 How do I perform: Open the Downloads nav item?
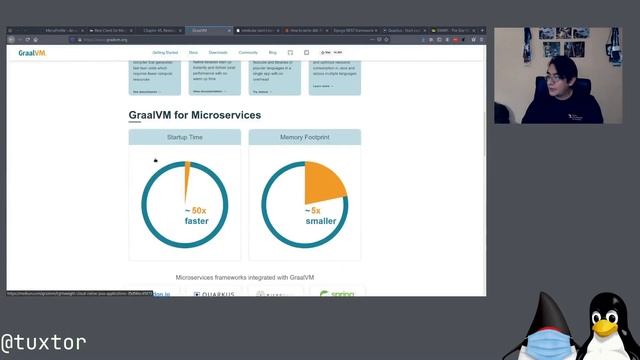[x=218, y=53]
